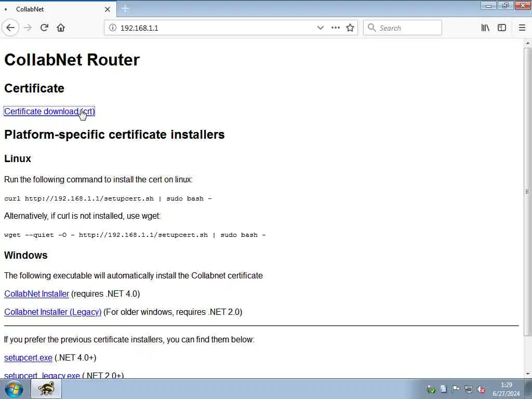This screenshot has width=532, height=399.
Task: Open Collabnet Installer (Legacy) link
Action: tap(52, 312)
